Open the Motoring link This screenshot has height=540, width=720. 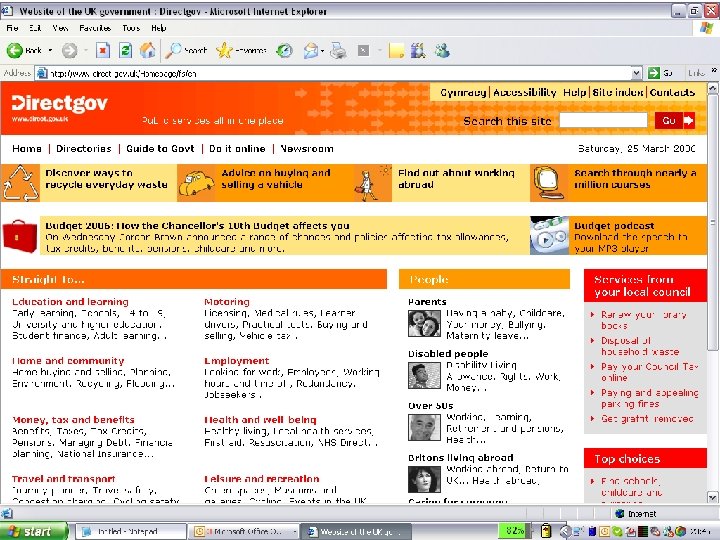tap(227, 302)
